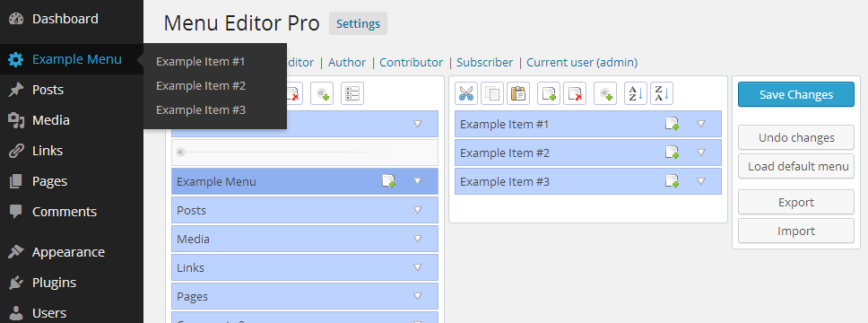Select the Contributor role link

(x=412, y=63)
